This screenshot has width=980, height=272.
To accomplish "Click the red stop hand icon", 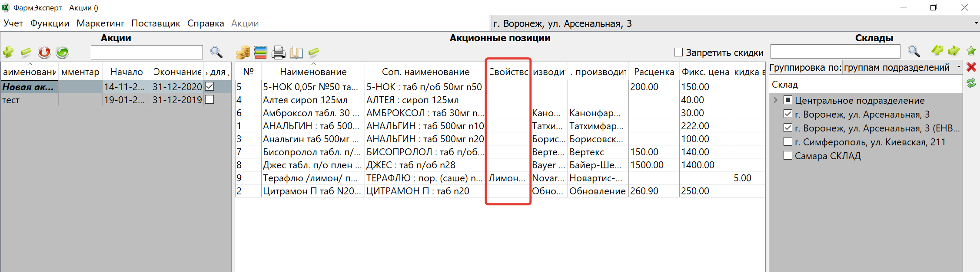I will point(44,52).
